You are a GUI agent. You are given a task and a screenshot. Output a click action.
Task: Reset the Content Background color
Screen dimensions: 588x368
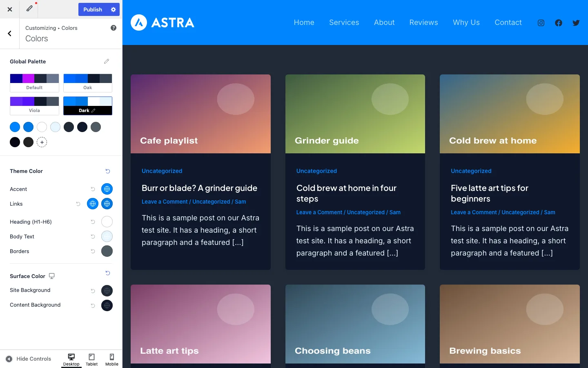point(93,305)
